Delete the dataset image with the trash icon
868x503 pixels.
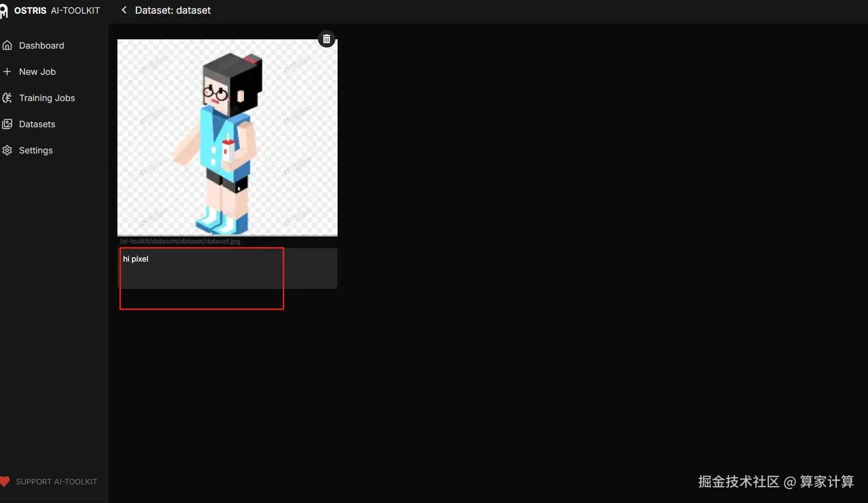[327, 39]
